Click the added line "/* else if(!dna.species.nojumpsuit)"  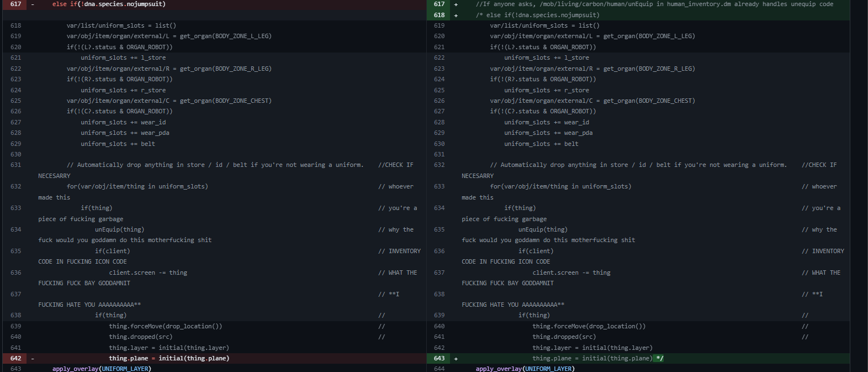click(537, 15)
